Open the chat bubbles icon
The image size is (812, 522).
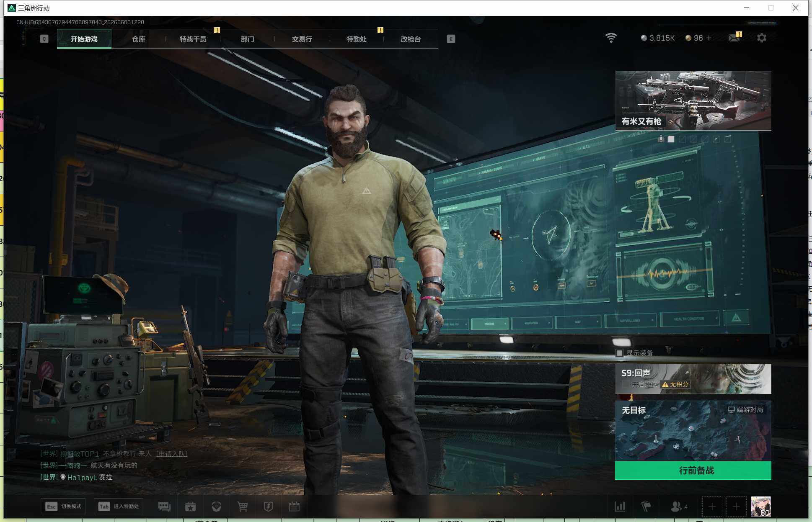click(164, 507)
